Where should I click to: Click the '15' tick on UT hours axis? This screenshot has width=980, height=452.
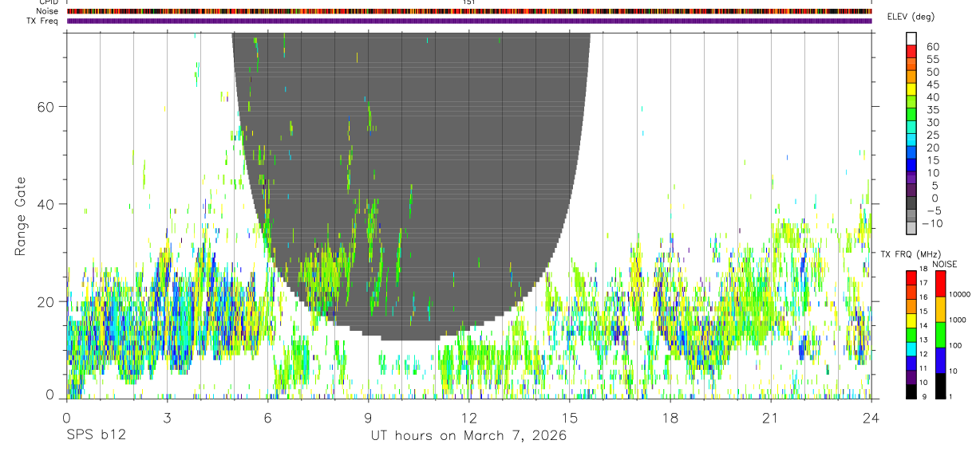click(569, 417)
